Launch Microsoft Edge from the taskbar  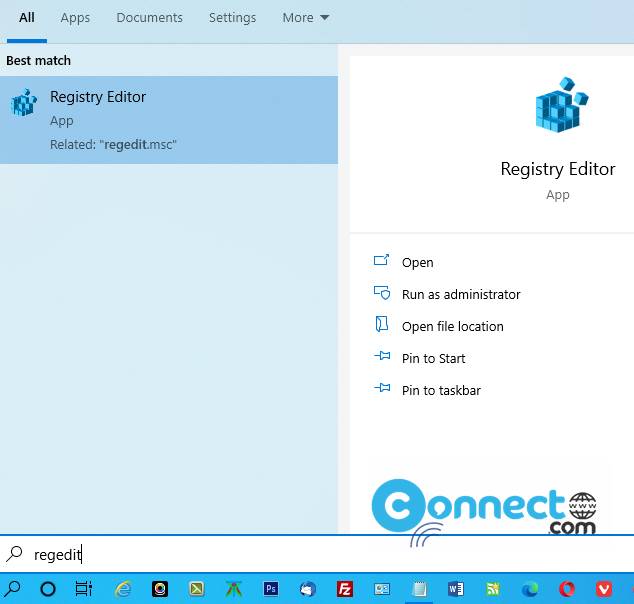(530, 589)
